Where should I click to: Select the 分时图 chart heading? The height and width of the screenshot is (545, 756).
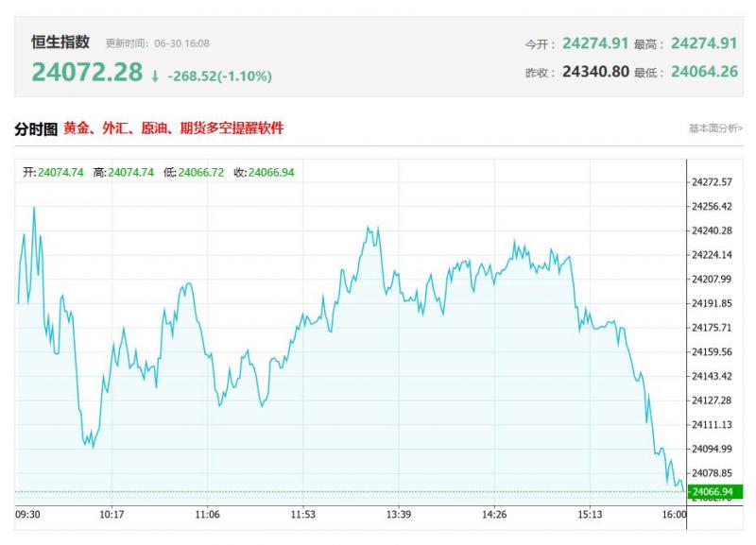click(36, 128)
